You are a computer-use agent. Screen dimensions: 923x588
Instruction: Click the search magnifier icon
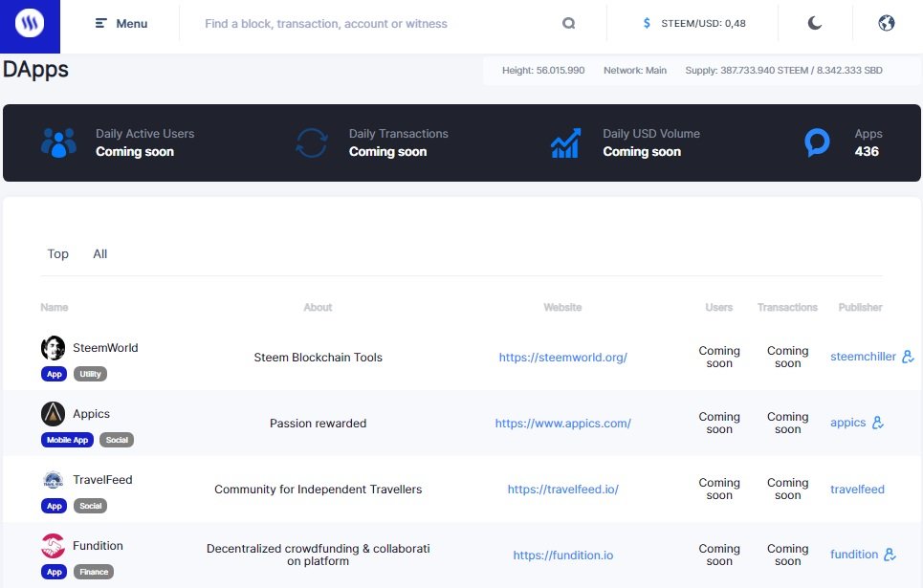click(x=569, y=24)
